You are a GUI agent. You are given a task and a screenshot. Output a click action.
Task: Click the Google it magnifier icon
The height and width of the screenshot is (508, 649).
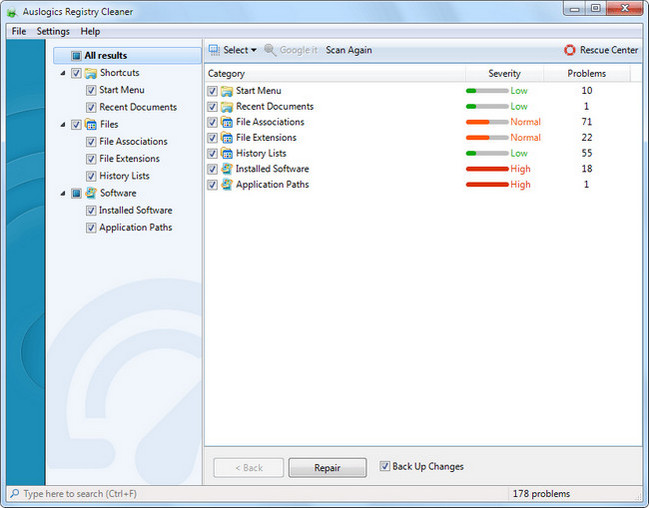point(270,50)
